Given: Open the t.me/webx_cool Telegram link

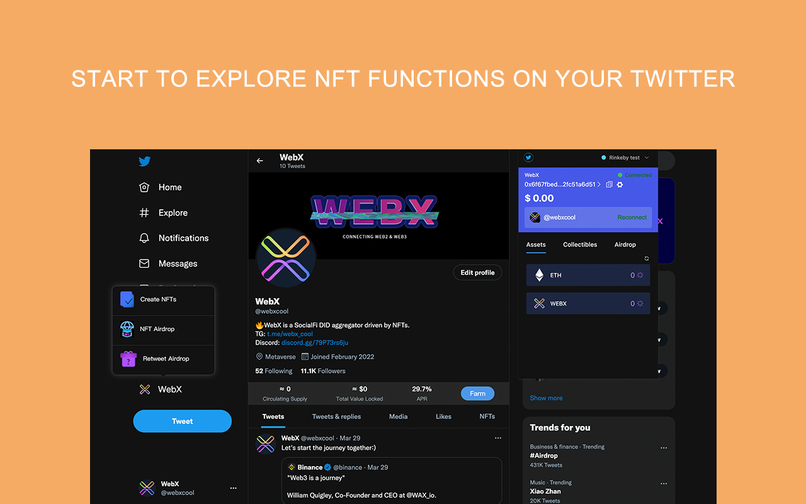Looking at the screenshot, I should pyautogui.click(x=290, y=334).
